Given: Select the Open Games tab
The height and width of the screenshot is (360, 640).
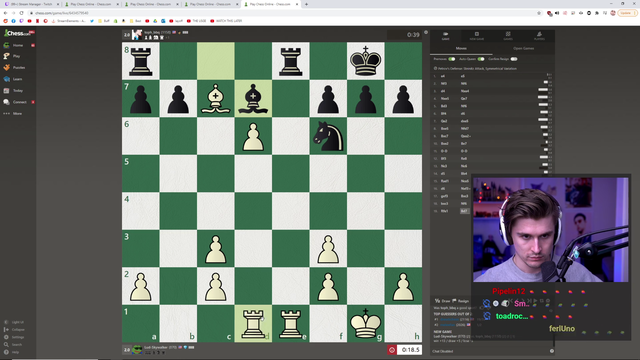Looking at the screenshot, I should point(523,49).
